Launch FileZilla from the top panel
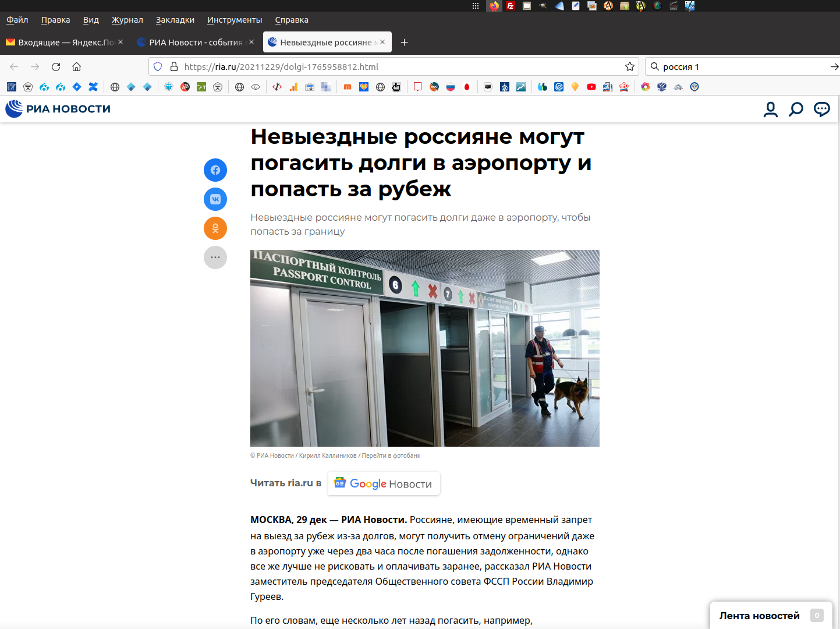The image size is (840, 629). click(511, 6)
